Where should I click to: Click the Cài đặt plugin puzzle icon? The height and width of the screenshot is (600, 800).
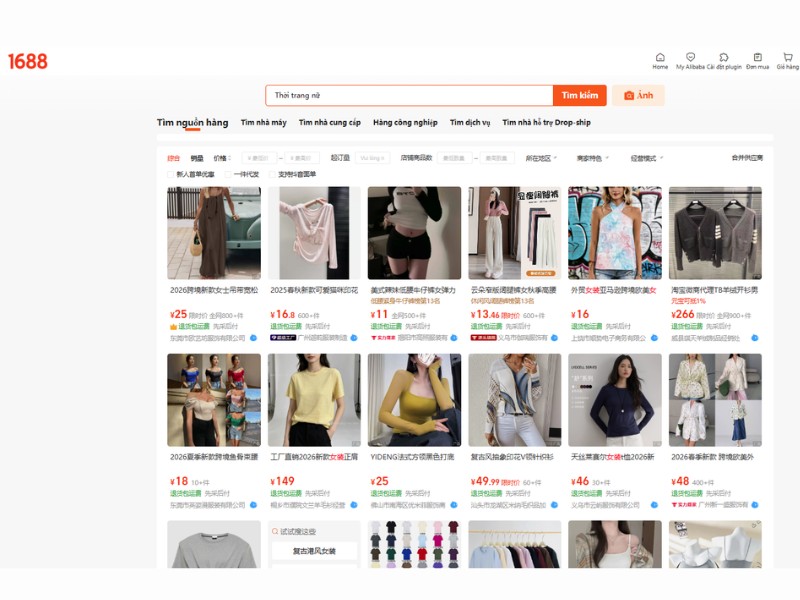point(722,57)
